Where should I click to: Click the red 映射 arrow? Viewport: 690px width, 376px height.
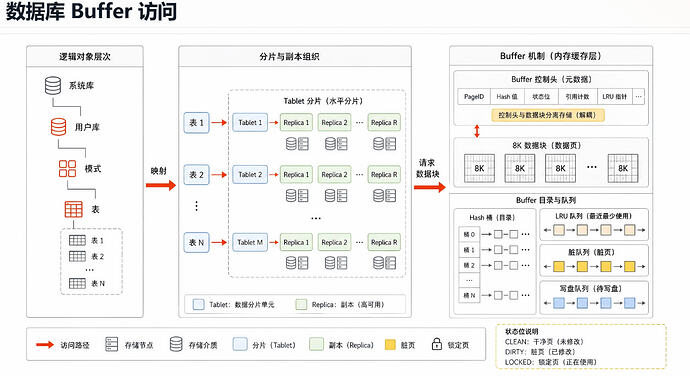pyautogui.click(x=161, y=185)
